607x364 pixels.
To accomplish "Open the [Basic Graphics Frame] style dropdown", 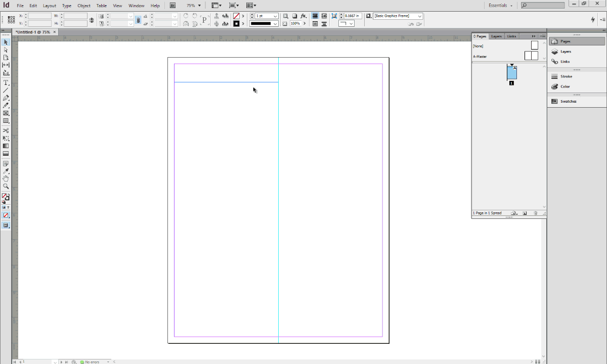I will [420, 16].
